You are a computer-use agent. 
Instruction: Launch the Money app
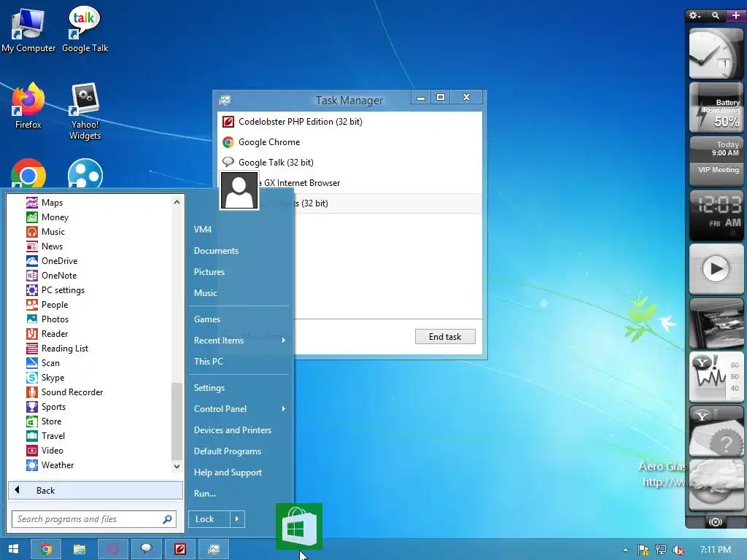[x=47, y=217]
